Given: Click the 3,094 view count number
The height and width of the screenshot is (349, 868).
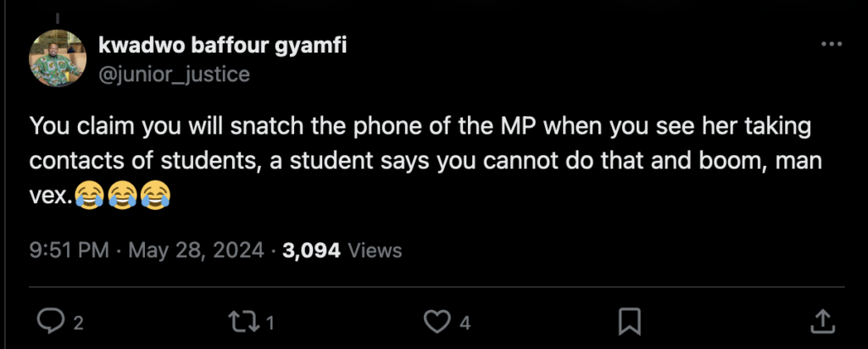Looking at the screenshot, I should point(312,250).
